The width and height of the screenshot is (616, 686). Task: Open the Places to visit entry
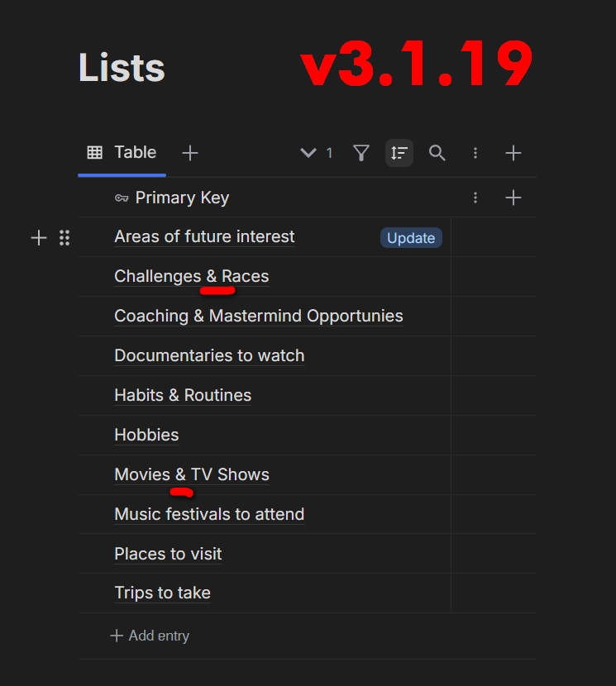click(x=168, y=554)
